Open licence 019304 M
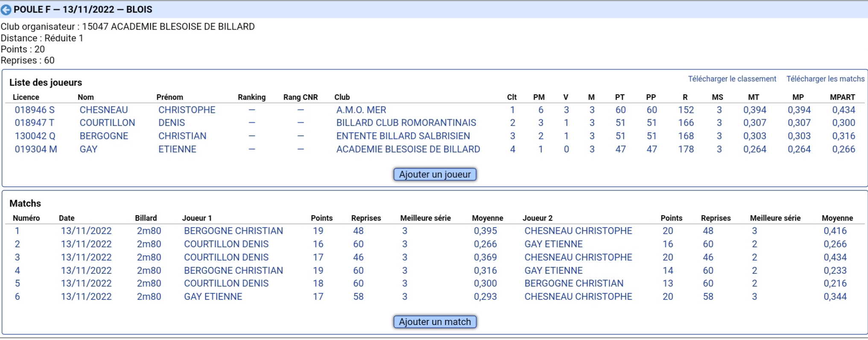868x340 pixels. coord(36,149)
